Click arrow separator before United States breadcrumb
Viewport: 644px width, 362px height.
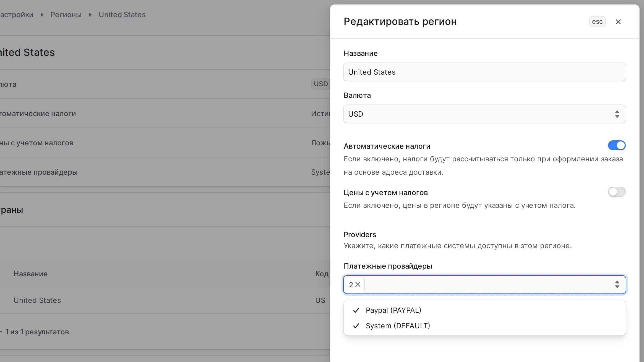tap(90, 15)
